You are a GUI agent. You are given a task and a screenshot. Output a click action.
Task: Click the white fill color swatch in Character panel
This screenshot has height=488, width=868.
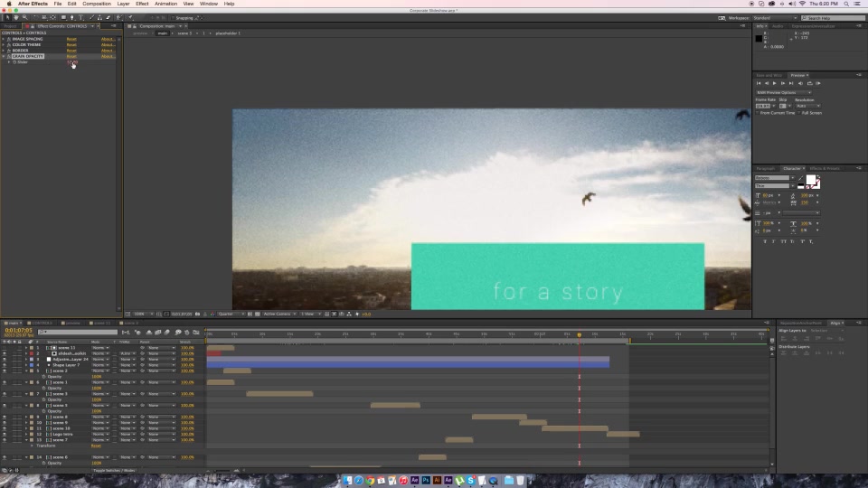pyautogui.click(x=810, y=180)
